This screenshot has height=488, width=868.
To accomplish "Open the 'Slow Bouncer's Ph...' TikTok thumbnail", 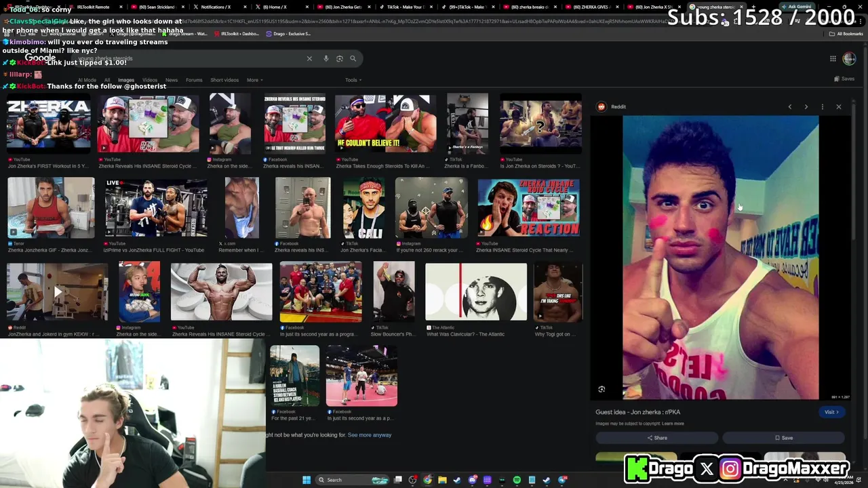I will coord(394,291).
